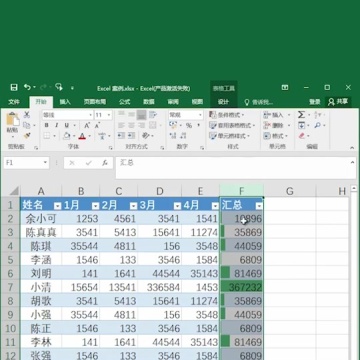The image size is (360, 360).
Task: Open the 设计 table tools tab
Action: 223,102
